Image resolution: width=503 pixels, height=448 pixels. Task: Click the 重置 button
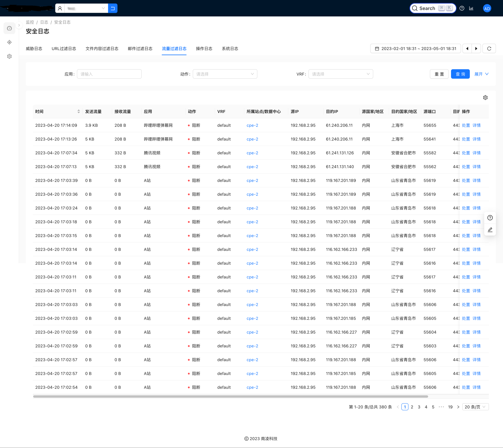pos(439,74)
